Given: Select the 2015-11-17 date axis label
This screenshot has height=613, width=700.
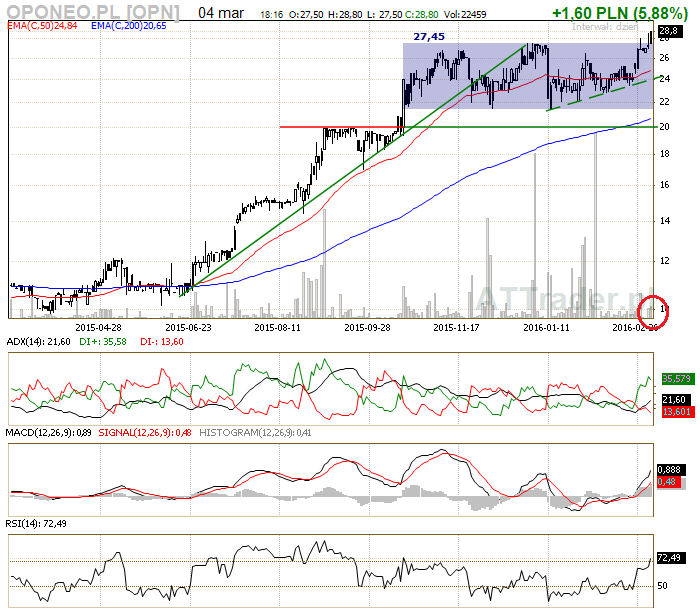Looking at the screenshot, I should 456,327.
